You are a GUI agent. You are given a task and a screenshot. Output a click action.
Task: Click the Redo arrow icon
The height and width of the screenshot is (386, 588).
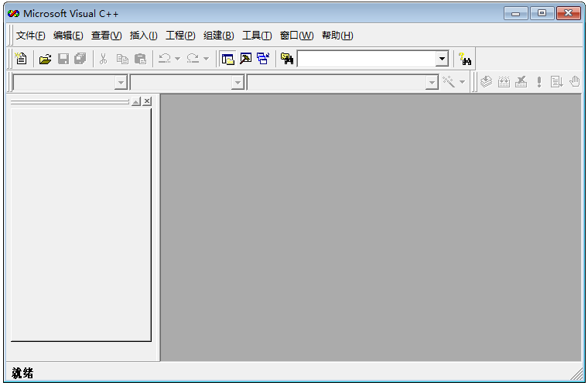[193, 59]
